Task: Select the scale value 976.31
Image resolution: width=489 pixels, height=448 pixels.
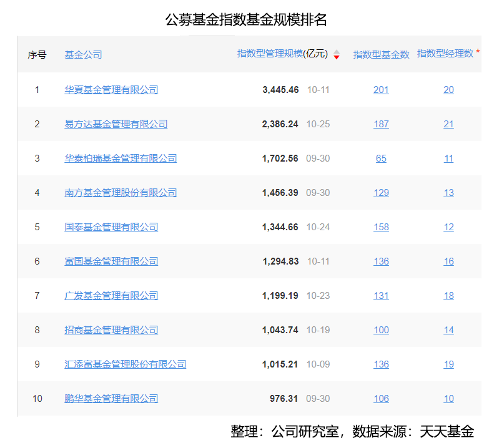Action: pos(284,398)
